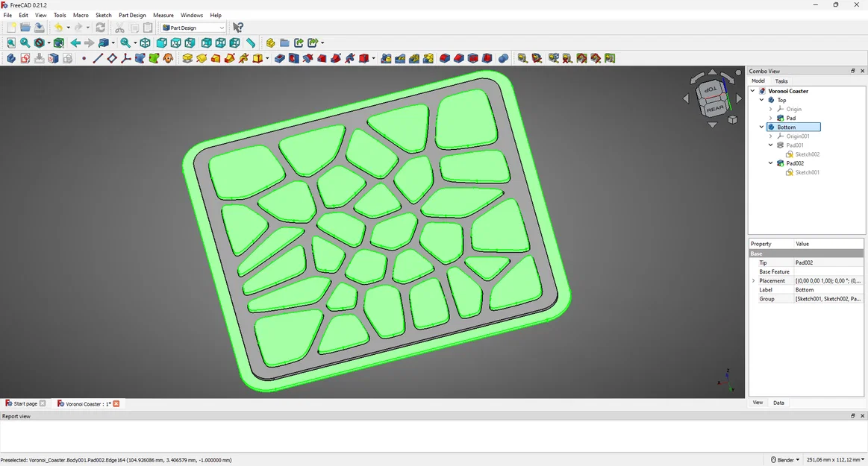Click the bounding box selection icon
This screenshot has width=868, height=466.
tap(58, 42)
